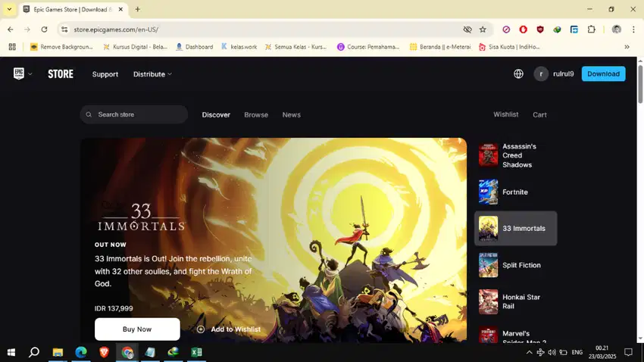The width and height of the screenshot is (644, 362).
Task: Click the blue Download button
Action: (x=603, y=74)
